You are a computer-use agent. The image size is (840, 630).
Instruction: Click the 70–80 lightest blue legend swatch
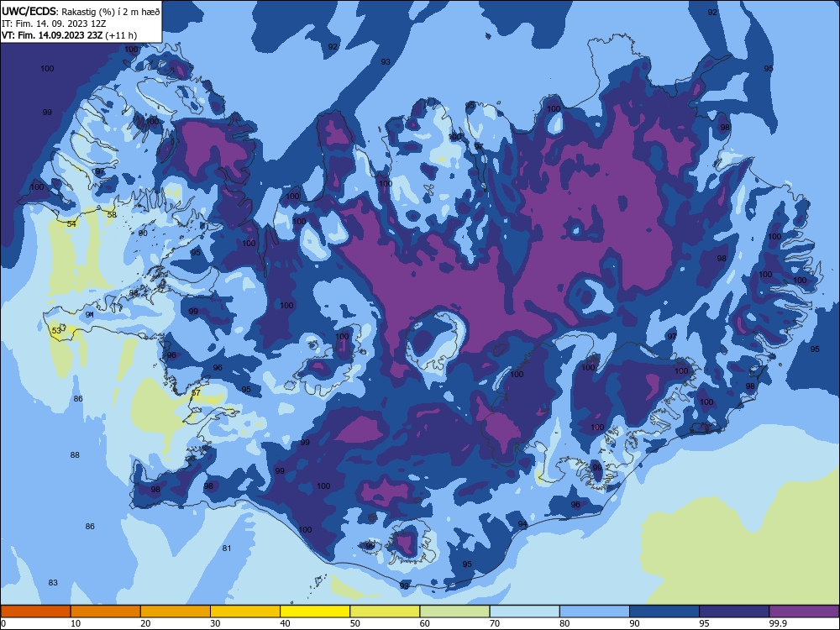point(524,612)
